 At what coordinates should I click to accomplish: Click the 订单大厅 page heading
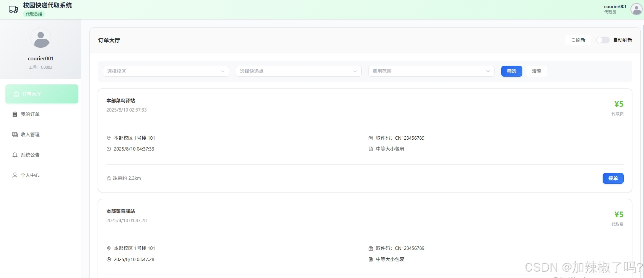pyautogui.click(x=109, y=40)
